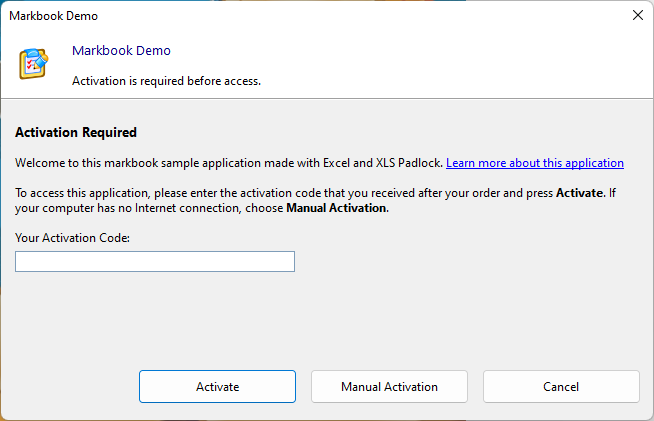Screen dimensions: 654x421
Task: Click the Your Activation Code label
Action: coord(73,238)
